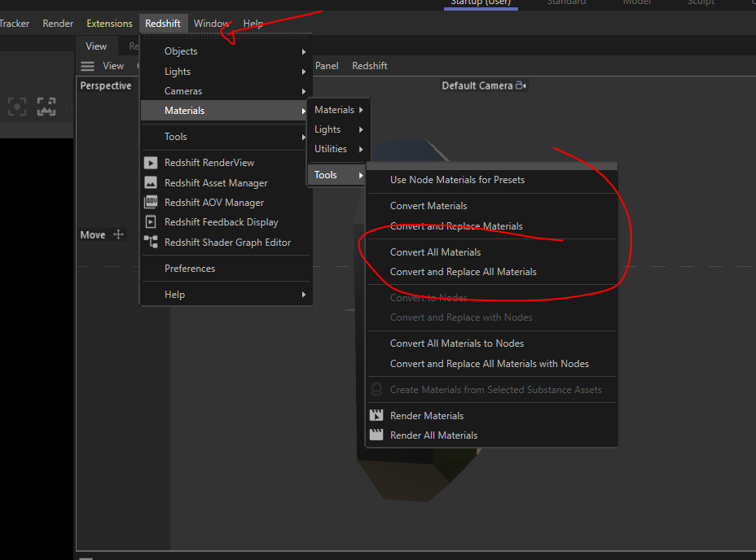Click the Perspective viewport label

click(x=106, y=85)
